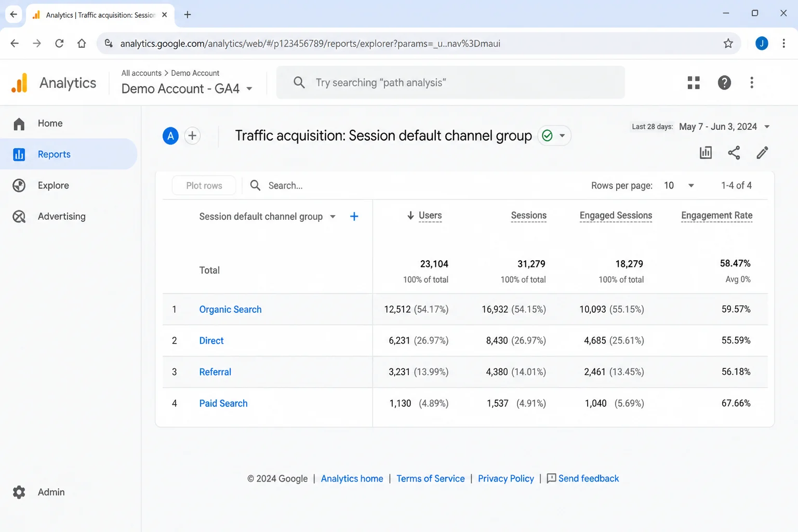Open Analytics more options vertical dots
798x532 pixels.
(752, 83)
